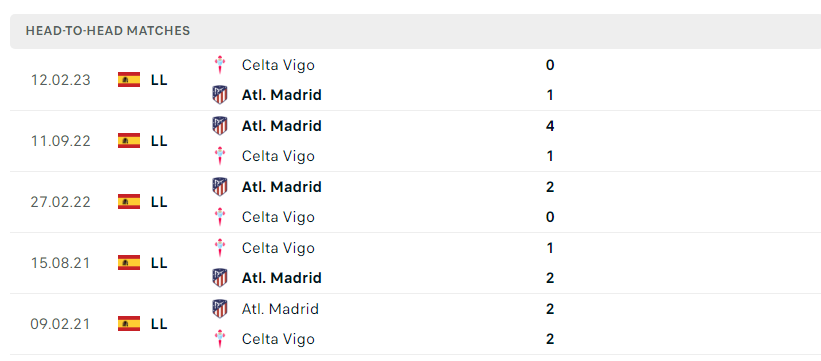Click Spain flag next to 11.09.22 match

coord(129,140)
